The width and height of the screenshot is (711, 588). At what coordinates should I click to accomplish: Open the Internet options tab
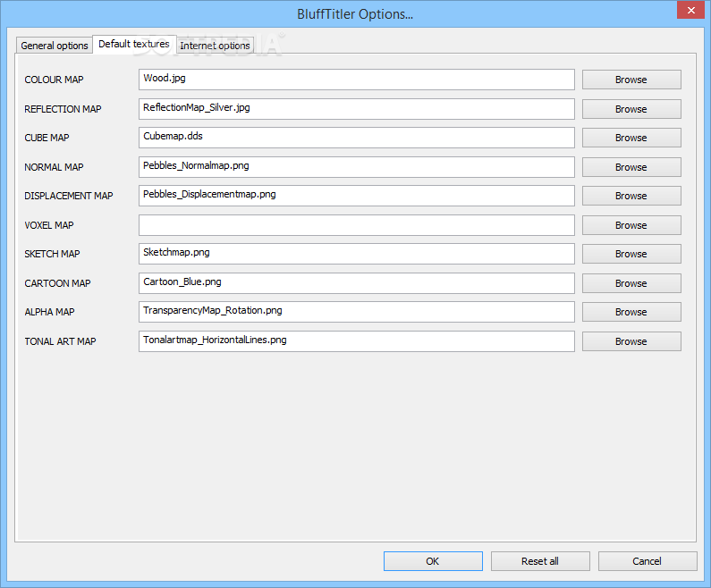[215, 46]
